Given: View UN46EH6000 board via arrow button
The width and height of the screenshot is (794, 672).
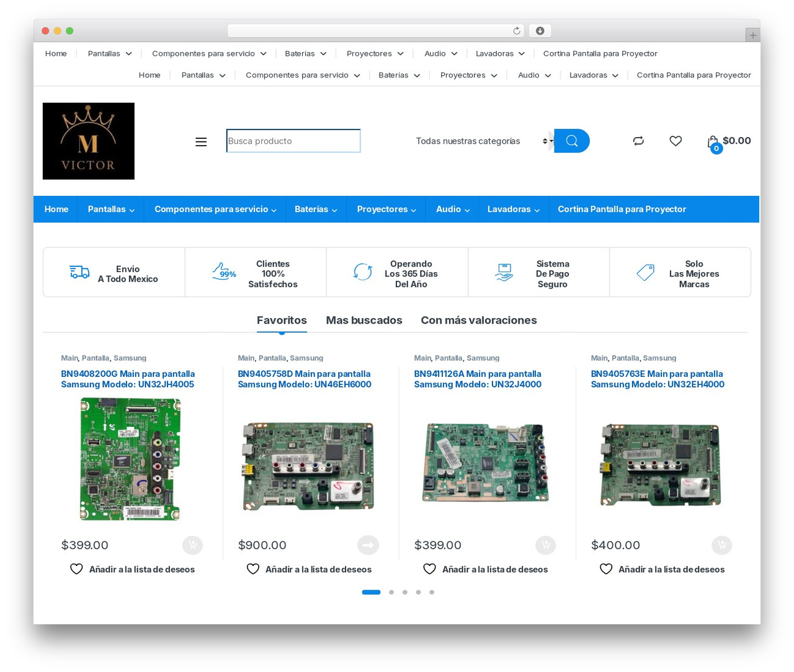Looking at the screenshot, I should pyautogui.click(x=368, y=545).
